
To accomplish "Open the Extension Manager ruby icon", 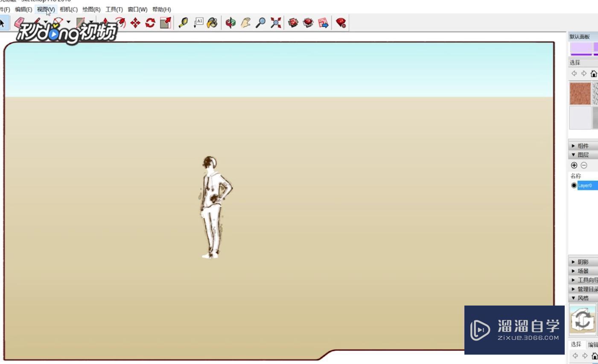I will [x=341, y=23].
